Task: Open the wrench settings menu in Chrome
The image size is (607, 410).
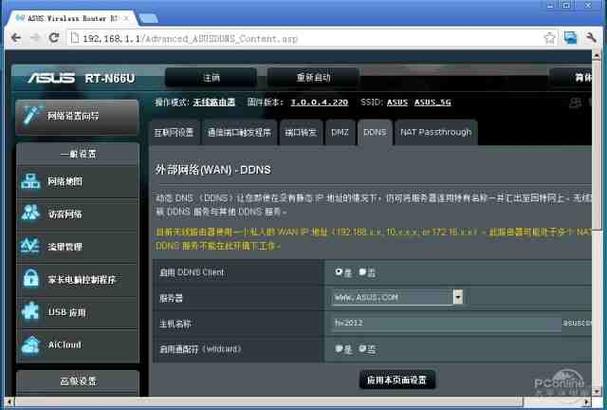Action: (x=591, y=38)
